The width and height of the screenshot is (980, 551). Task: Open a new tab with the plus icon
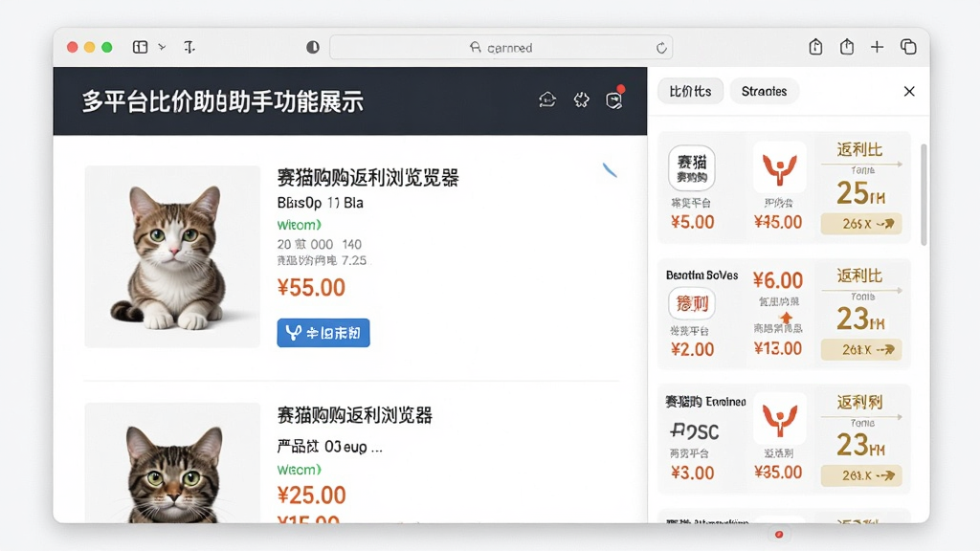click(x=877, y=47)
